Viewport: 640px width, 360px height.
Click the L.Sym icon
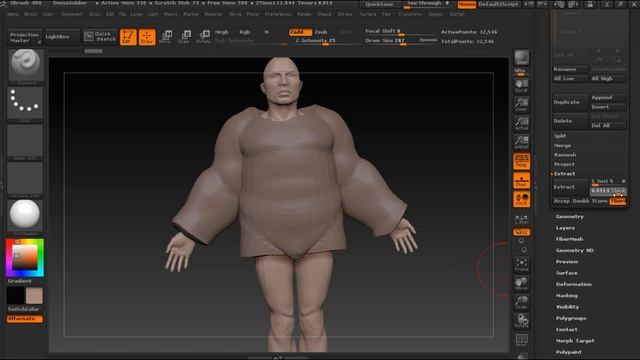click(x=521, y=219)
